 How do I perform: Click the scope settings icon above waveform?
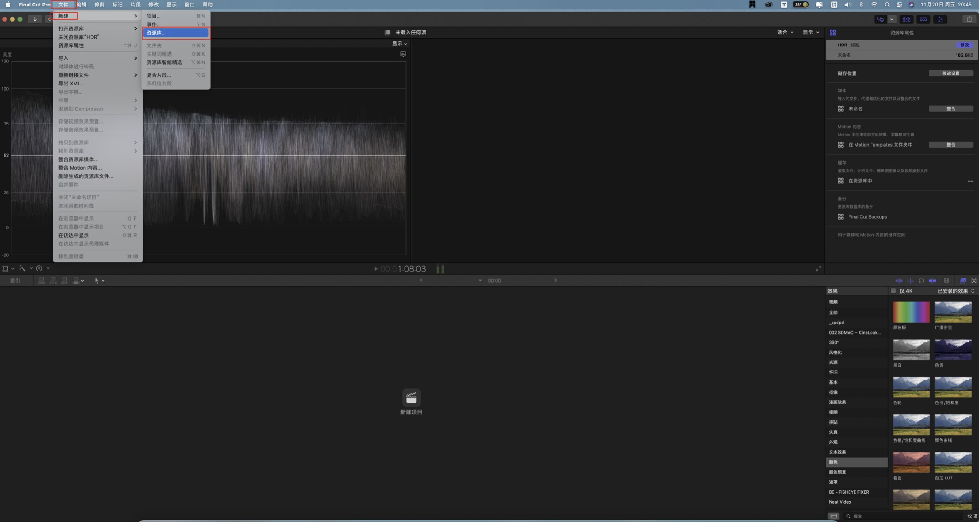coord(403,54)
